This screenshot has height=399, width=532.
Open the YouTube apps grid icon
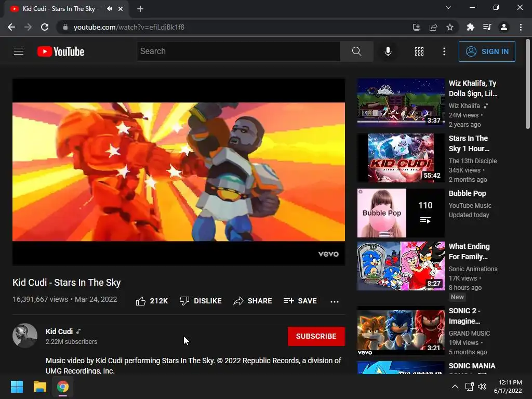click(x=419, y=51)
